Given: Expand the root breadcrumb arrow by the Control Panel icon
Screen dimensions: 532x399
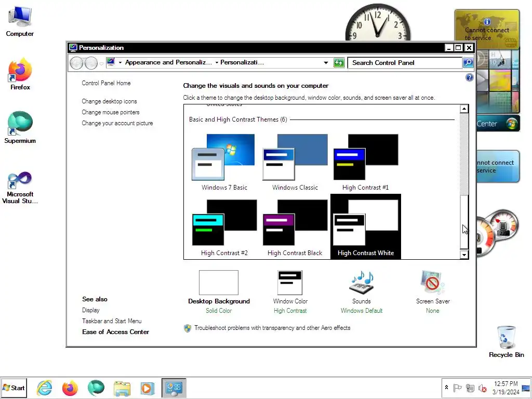Looking at the screenshot, I should [120, 63].
